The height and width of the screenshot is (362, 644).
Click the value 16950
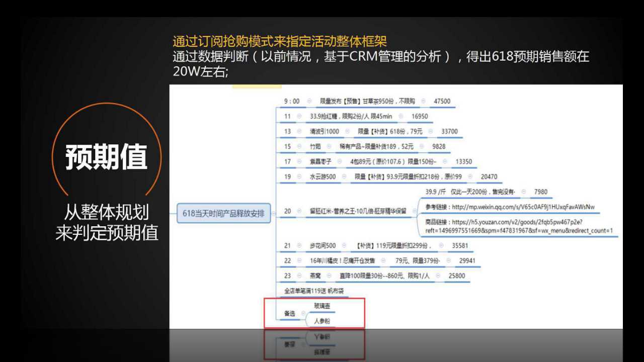tap(420, 116)
